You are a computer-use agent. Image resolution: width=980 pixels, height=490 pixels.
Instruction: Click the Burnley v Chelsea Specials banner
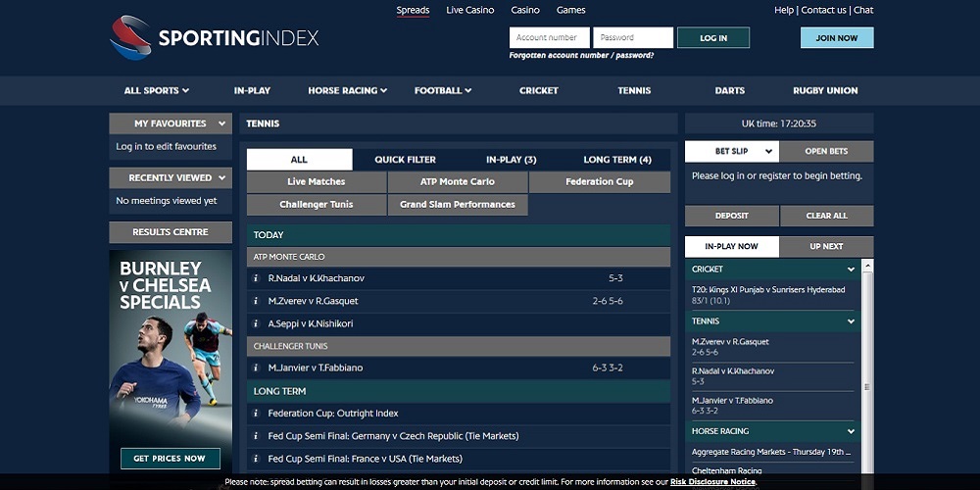click(x=170, y=363)
